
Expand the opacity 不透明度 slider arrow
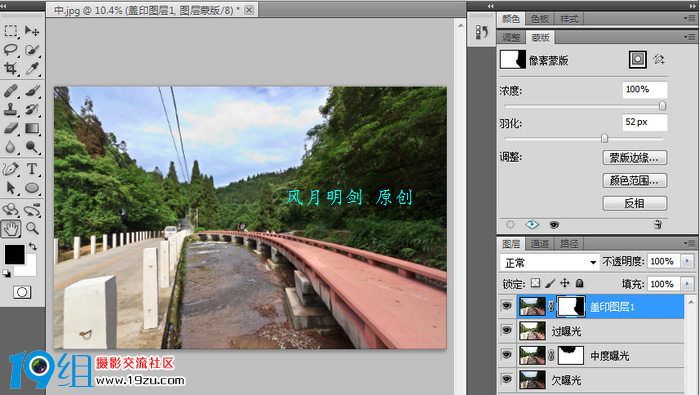(687, 261)
